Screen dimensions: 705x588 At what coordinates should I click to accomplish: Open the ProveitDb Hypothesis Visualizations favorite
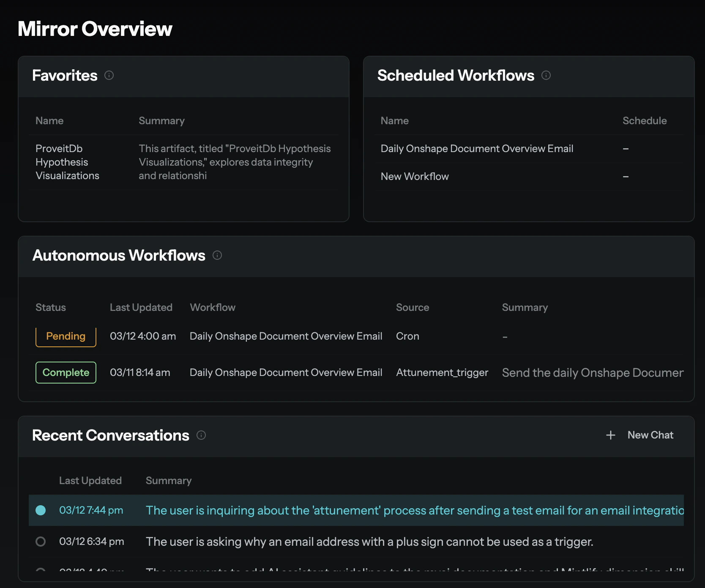[x=67, y=162]
